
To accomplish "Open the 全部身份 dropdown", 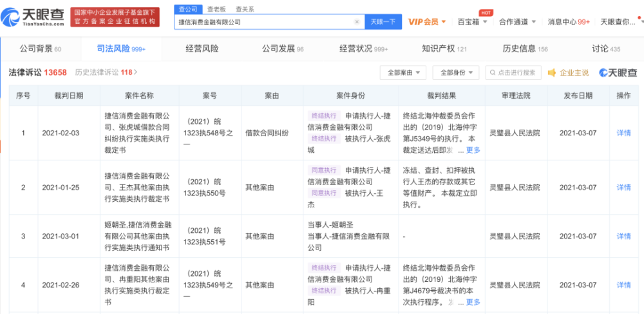I will (456, 73).
